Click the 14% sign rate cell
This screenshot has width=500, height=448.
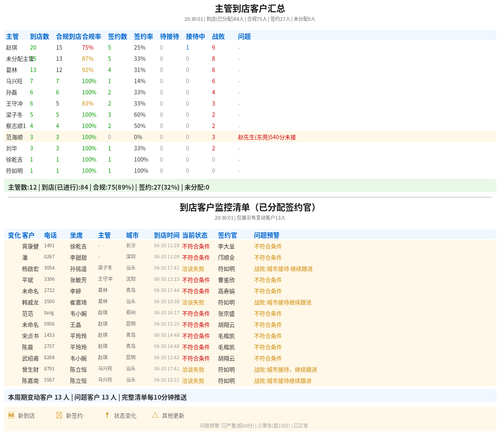(x=140, y=81)
